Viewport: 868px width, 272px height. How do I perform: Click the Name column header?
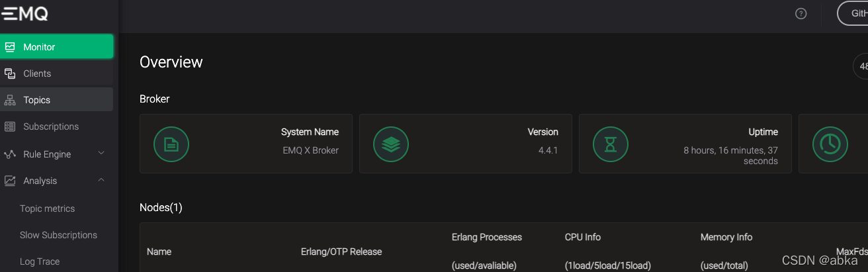[x=159, y=251]
